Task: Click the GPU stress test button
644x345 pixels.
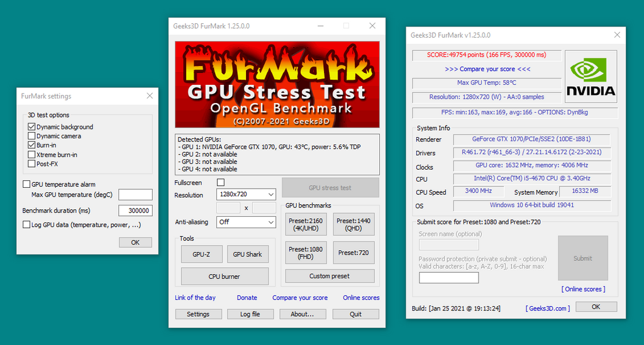Action: coord(330,188)
